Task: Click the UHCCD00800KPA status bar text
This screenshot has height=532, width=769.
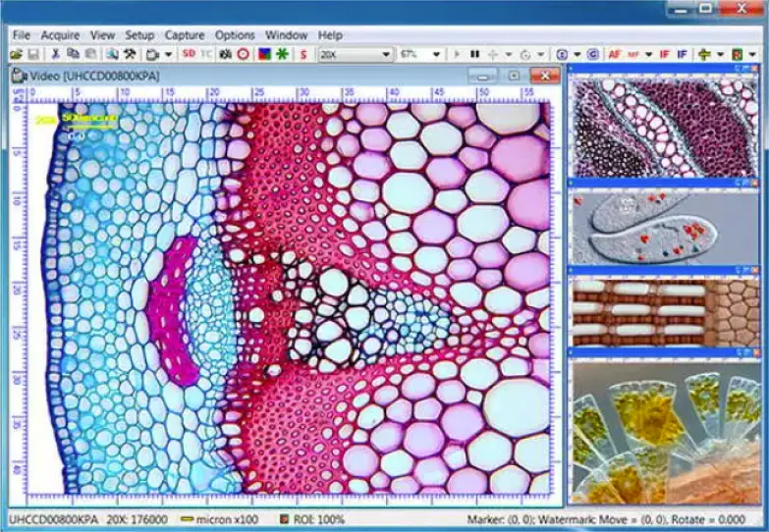Action: 53,519
